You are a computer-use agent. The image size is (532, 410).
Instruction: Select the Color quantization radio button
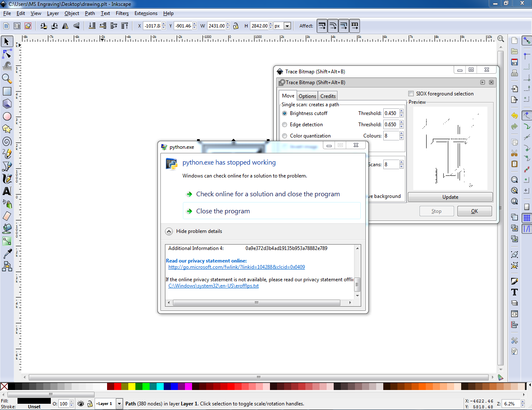click(x=285, y=135)
